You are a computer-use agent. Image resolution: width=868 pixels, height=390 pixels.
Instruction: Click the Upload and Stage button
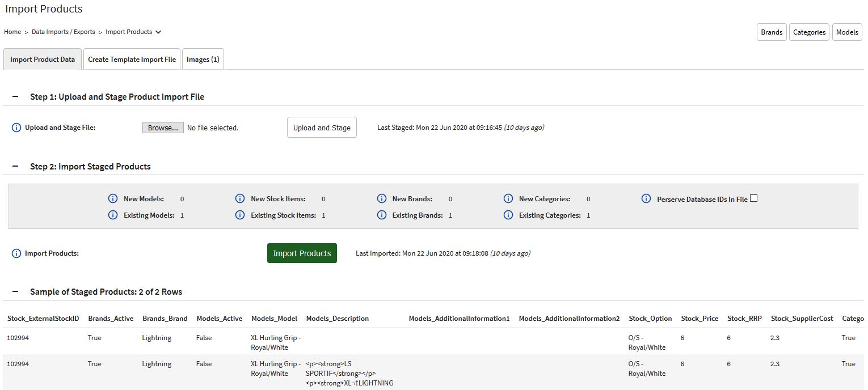[322, 128]
